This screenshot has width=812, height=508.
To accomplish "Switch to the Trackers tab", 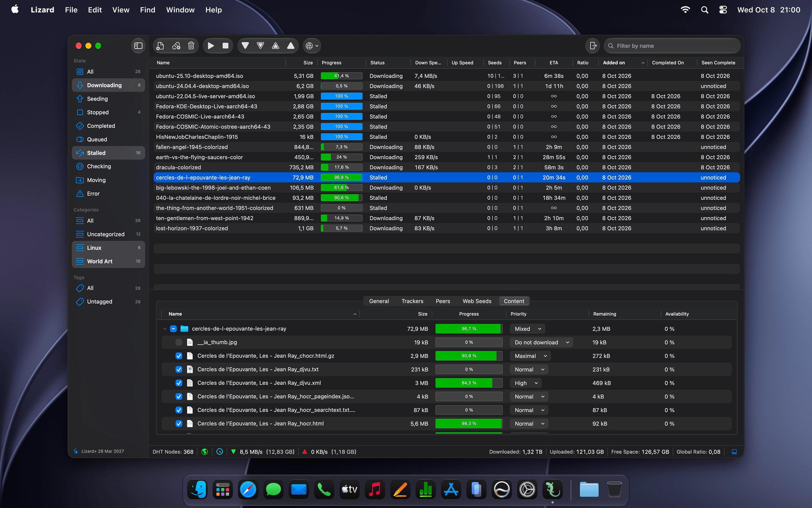I will tap(412, 301).
